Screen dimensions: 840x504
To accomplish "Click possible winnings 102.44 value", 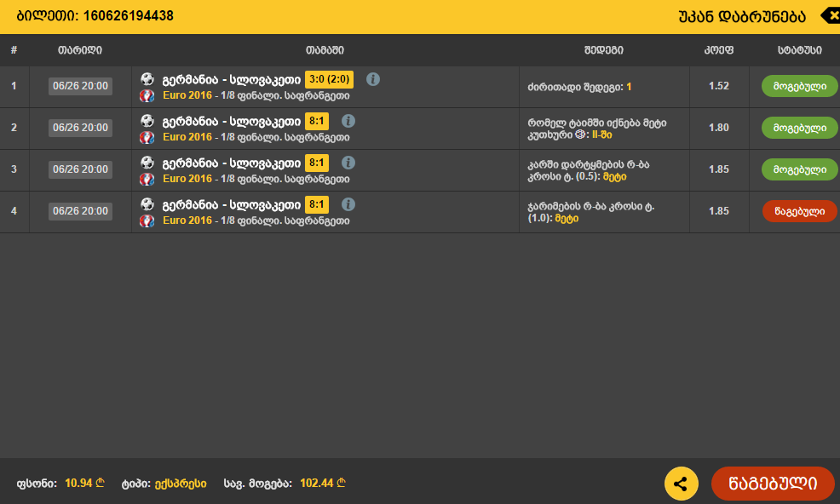I will (323, 484).
